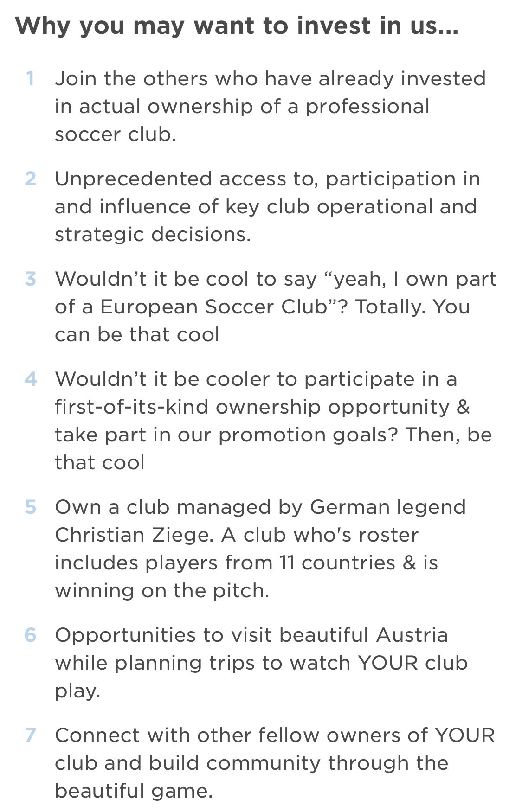Select the text 'Join the others who have already invested'
The image size is (522, 812).
(270, 78)
